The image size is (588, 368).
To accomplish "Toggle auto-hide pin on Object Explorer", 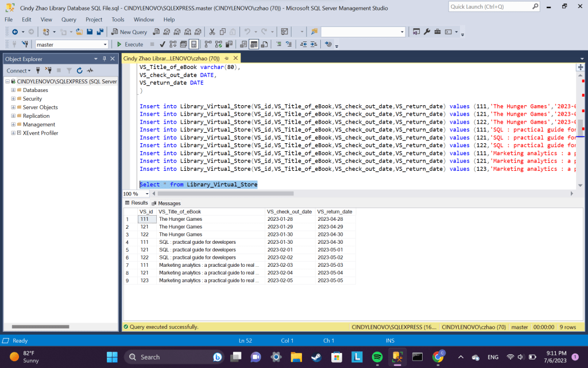I will (105, 59).
